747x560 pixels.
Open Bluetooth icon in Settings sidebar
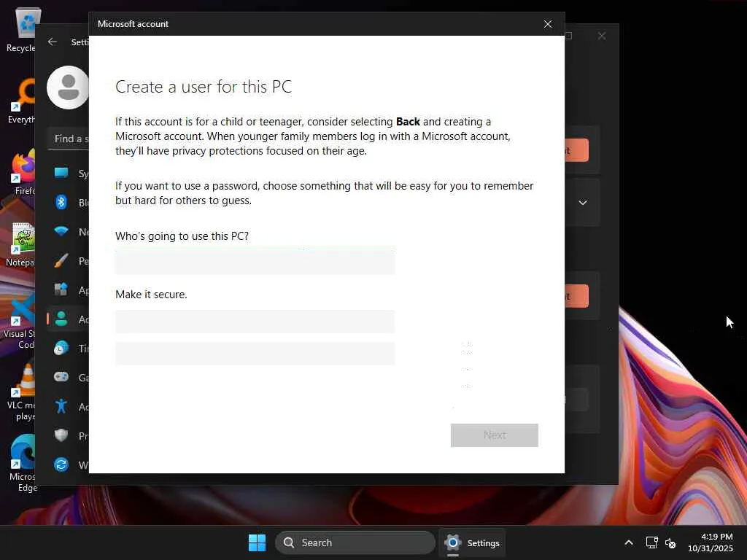pos(61,202)
